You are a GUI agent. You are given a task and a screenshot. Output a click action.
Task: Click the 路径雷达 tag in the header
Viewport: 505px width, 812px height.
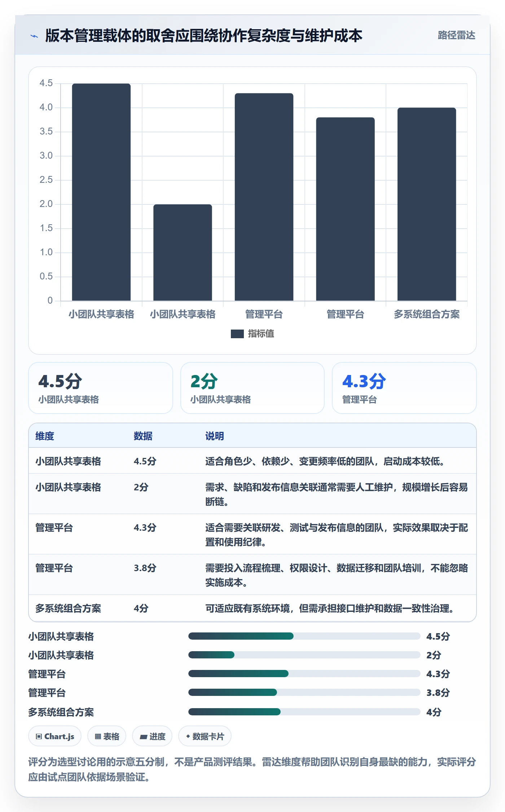pyautogui.click(x=456, y=35)
